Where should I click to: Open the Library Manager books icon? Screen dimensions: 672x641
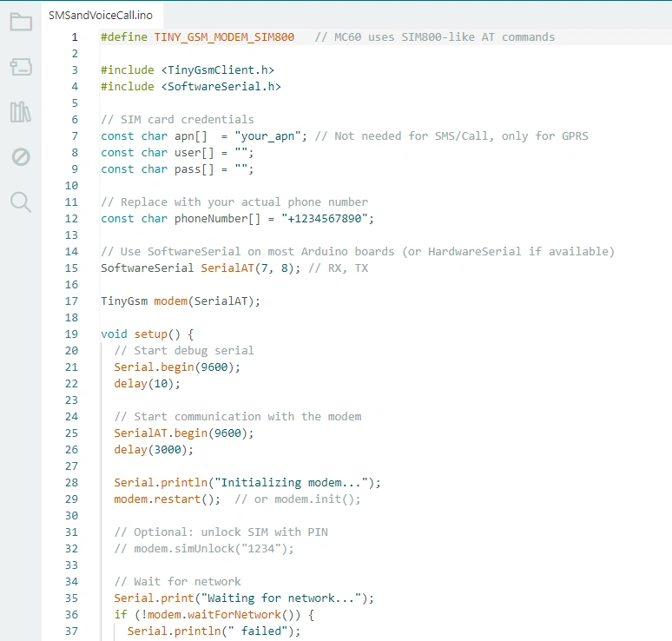point(21,112)
